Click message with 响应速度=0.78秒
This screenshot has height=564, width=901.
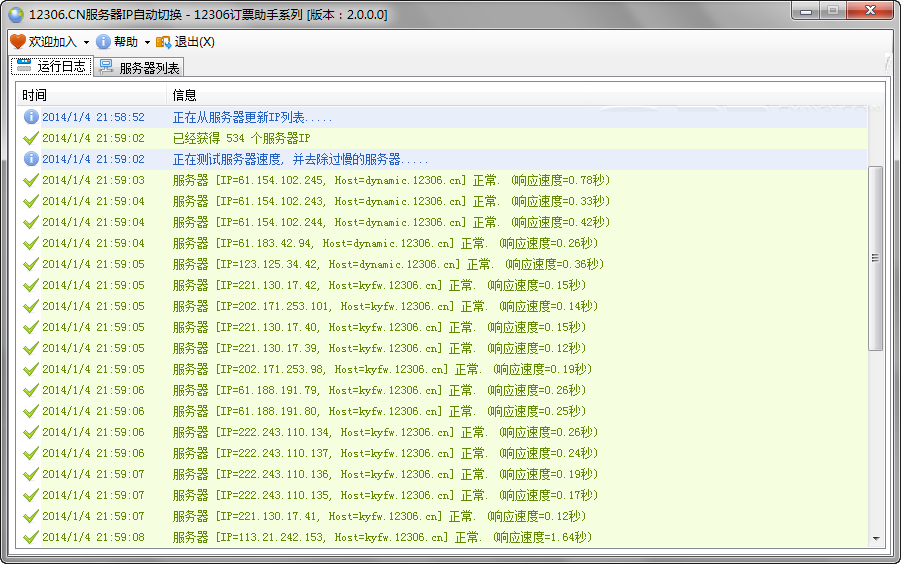[x=391, y=180]
